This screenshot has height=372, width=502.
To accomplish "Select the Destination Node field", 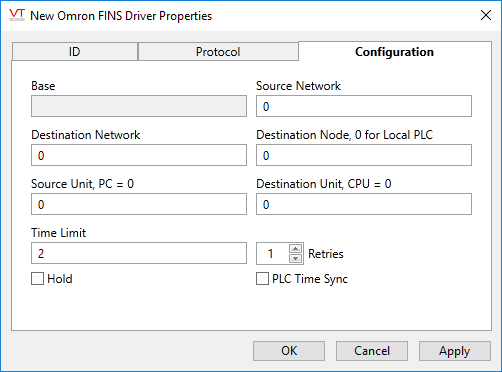I will pos(364,155).
